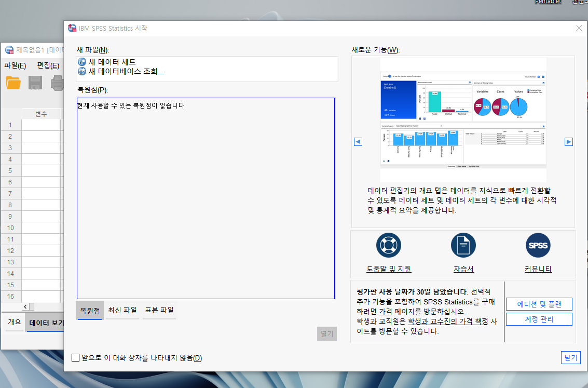
Task: Click the 계정 관리 button
Action: [x=539, y=319]
